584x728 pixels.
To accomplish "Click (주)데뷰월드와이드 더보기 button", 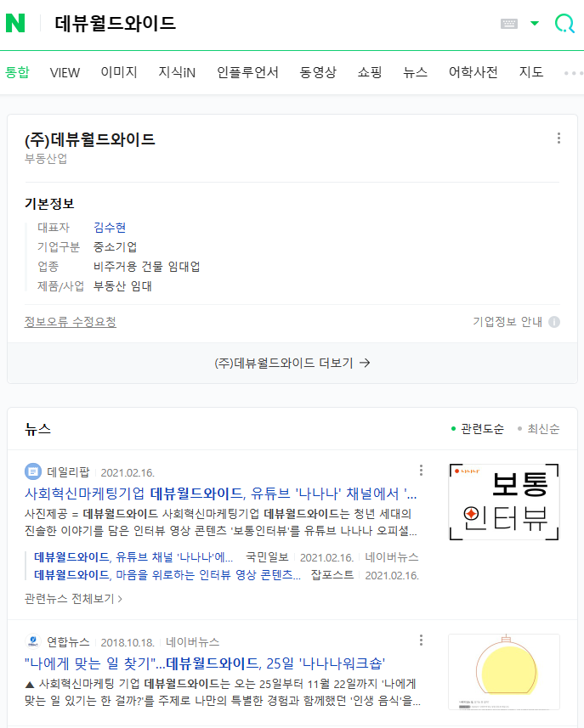I will point(292,363).
